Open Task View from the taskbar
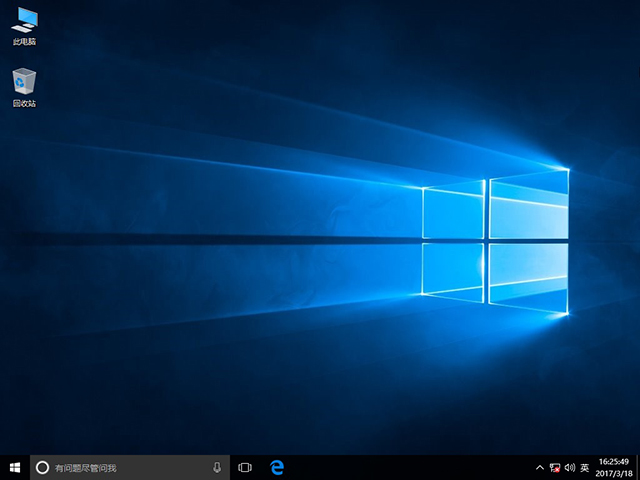The width and height of the screenshot is (640, 480). (245, 467)
